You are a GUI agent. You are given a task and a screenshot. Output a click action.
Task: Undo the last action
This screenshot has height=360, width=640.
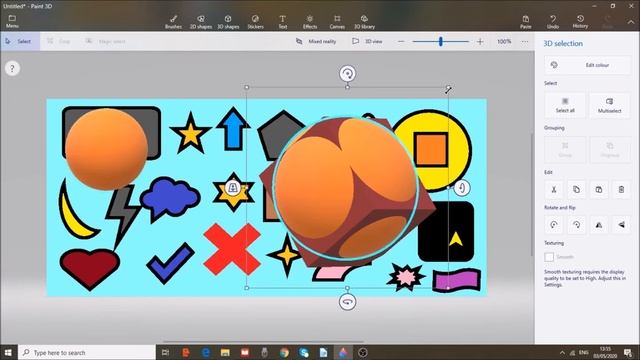pos(553,22)
